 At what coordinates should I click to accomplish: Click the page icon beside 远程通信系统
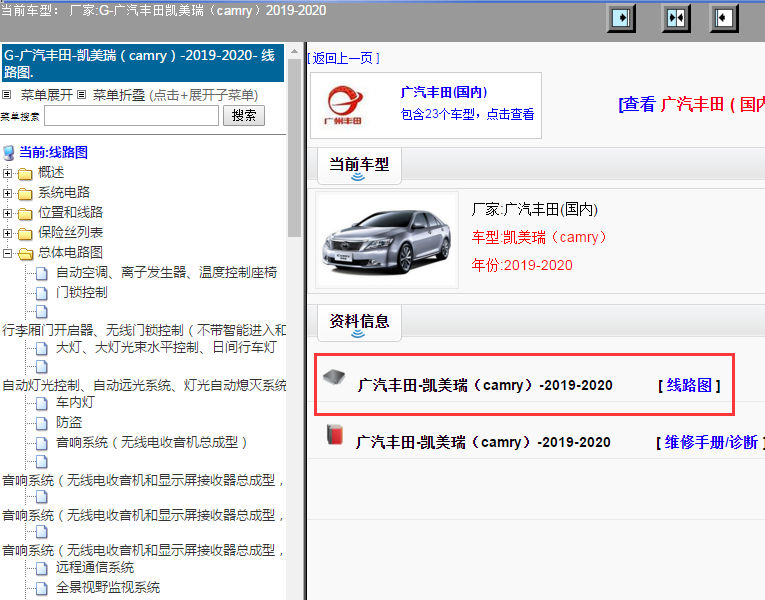42,568
